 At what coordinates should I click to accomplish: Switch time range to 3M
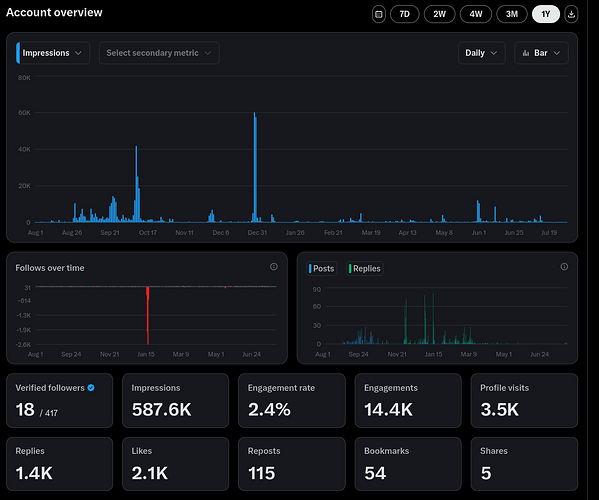pyautogui.click(x=512, y=15)
